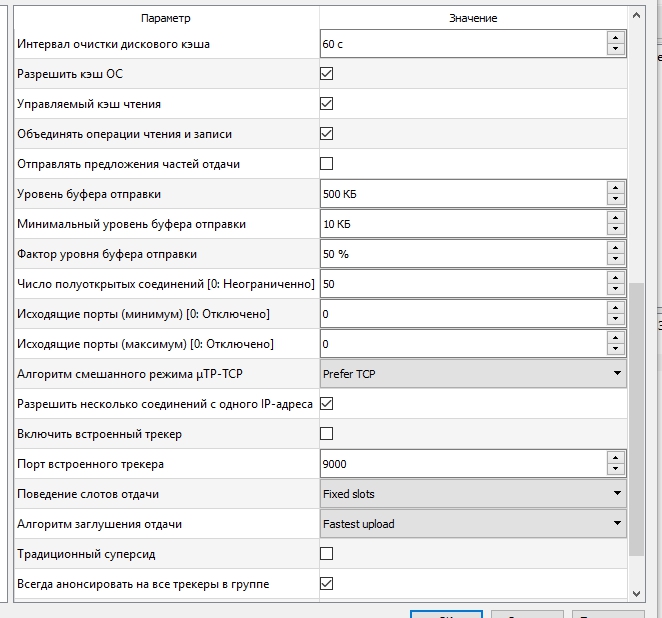This screenshot has height=618, width=662.
Task: Toggle 'Объединять операции чтения и записи'
Action: pos(326,134)
